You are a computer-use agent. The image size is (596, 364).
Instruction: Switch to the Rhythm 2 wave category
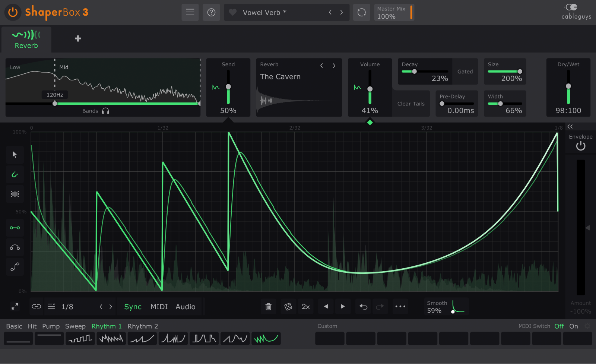pos(143,326)
